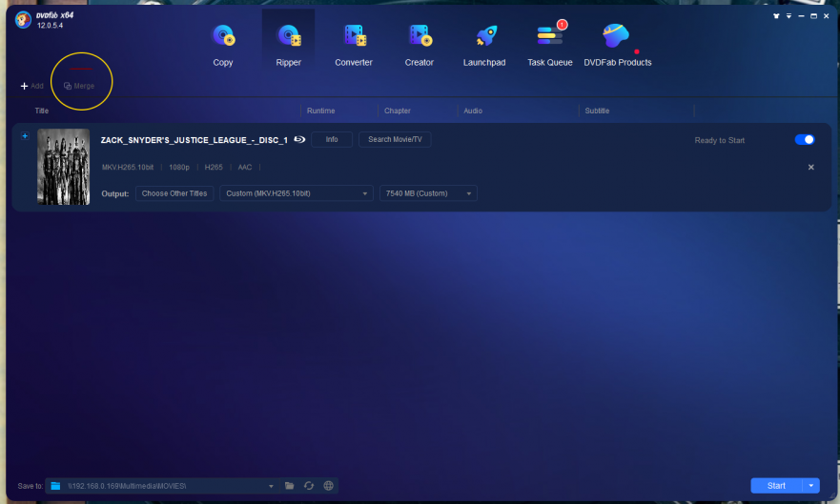Open the Task Queue
Image resolution: width=840 pixels, height=504 pixels.
(x=549, y=45)
